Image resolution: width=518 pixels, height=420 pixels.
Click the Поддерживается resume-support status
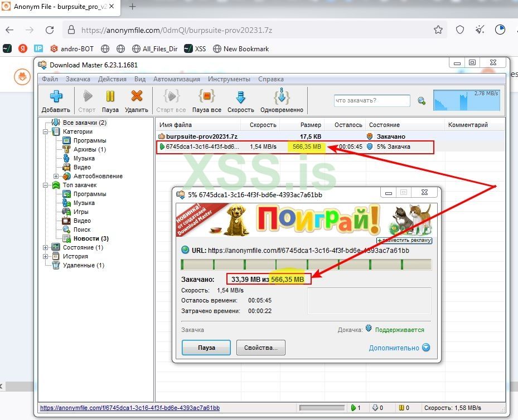tap(399, 330)
